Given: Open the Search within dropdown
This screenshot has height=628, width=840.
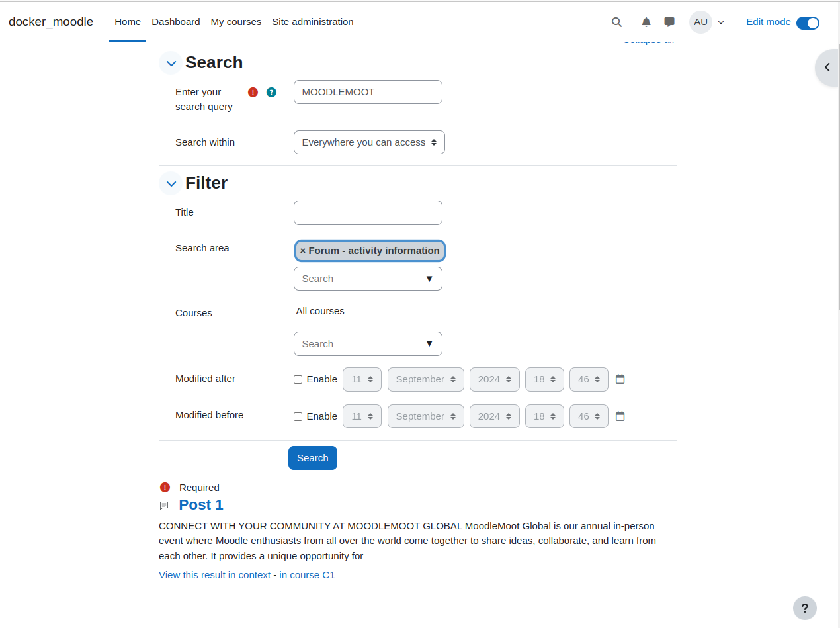Looking at the screenshot, I should (369, 142).
